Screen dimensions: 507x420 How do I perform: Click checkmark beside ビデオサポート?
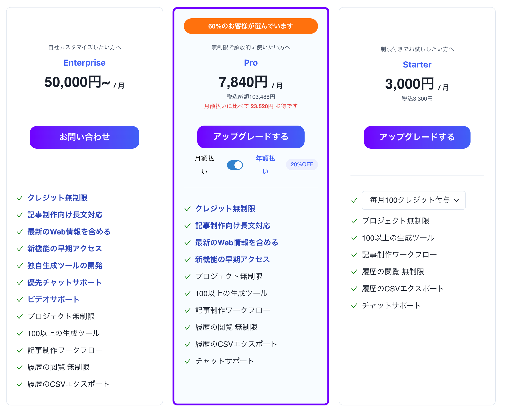20,300
